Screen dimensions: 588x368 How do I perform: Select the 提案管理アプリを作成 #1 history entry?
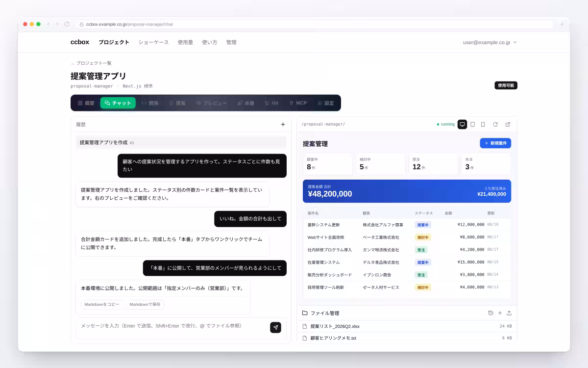(181, 143)
